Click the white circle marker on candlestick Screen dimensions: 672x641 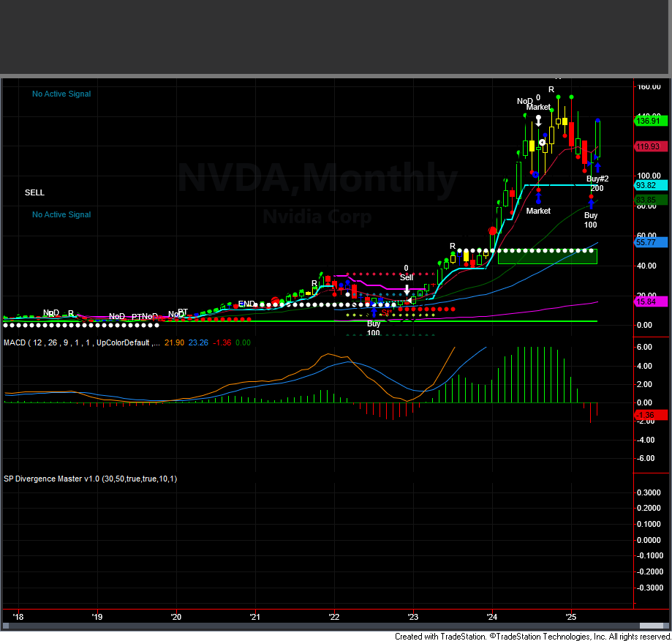543,143
